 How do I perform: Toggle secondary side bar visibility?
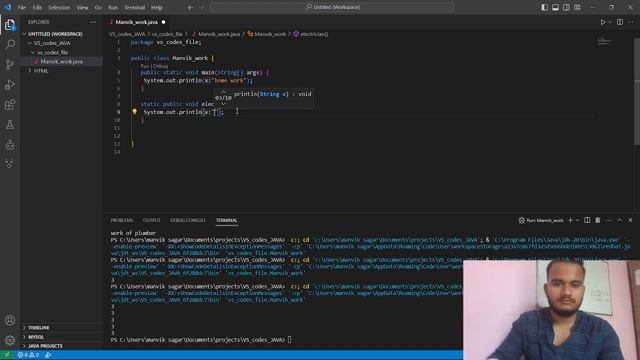point(566,7)
